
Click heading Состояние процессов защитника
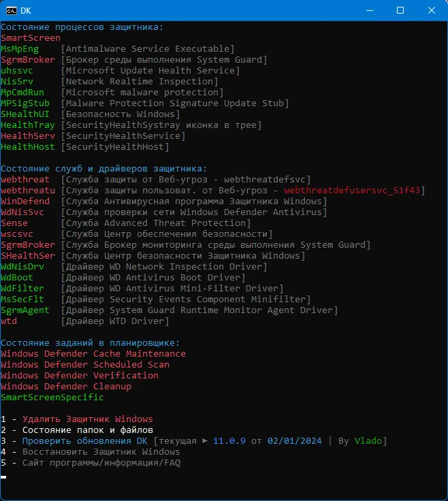[82, 27]
